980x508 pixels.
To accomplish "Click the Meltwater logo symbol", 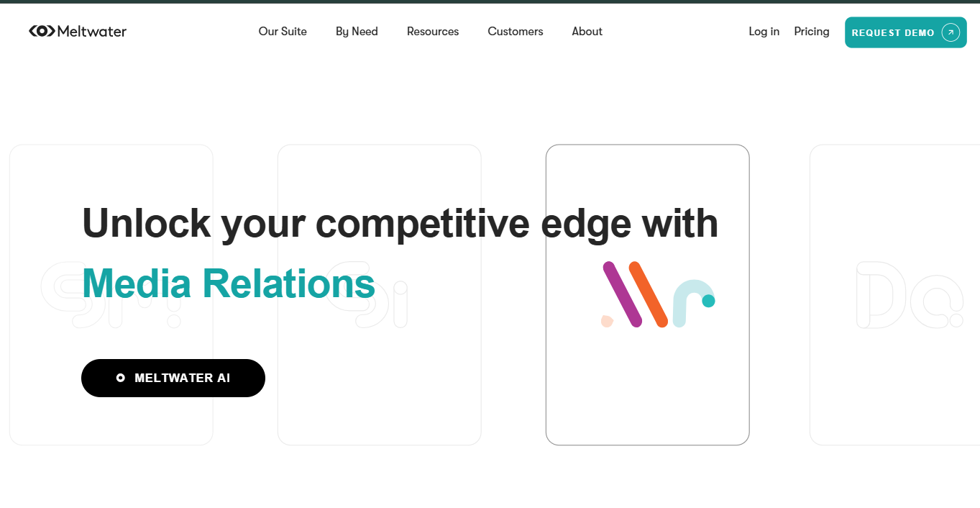I will (x=42, y=31).
